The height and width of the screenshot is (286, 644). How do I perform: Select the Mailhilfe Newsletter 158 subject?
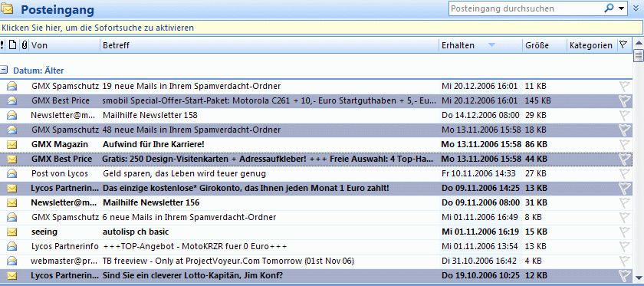click(x=150, y=115)
